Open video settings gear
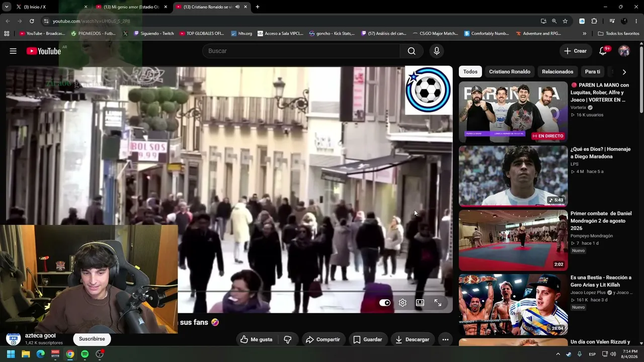The image size is (644, 362). tap(403, 303)
